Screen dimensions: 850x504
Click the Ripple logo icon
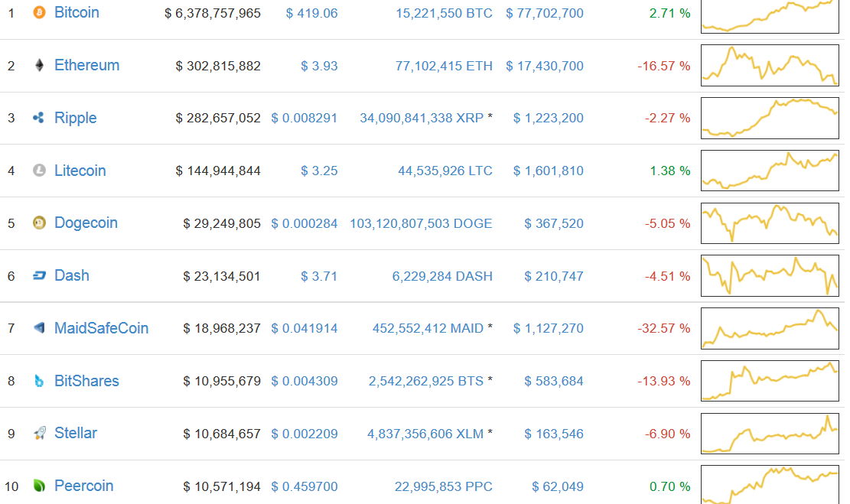(37, 118)
